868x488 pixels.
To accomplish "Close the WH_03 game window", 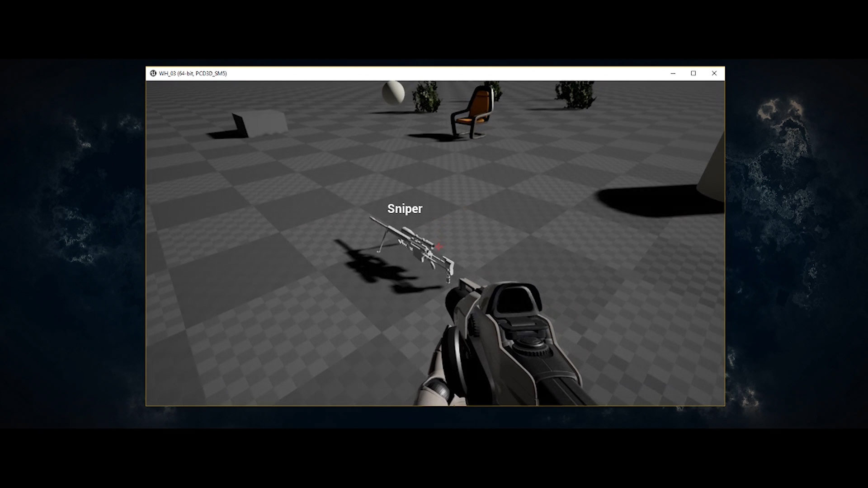I will [714, 73].
